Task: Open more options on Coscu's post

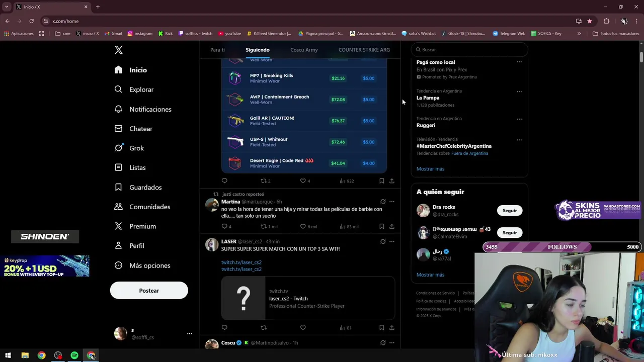Action: (392, 343)
